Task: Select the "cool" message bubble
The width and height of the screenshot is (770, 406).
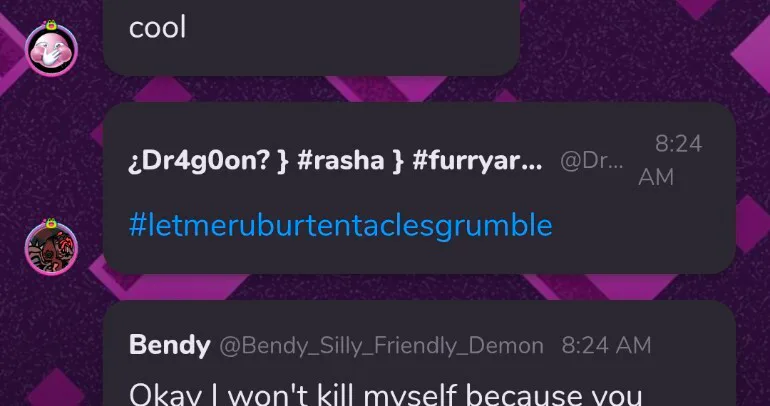Action: (x=311, y=37)
